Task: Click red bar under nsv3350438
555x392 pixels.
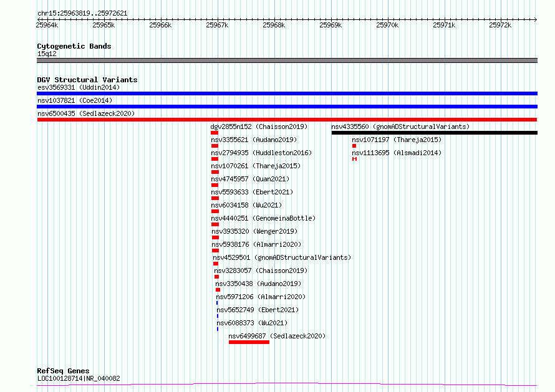Action: [x=218, y=290]
